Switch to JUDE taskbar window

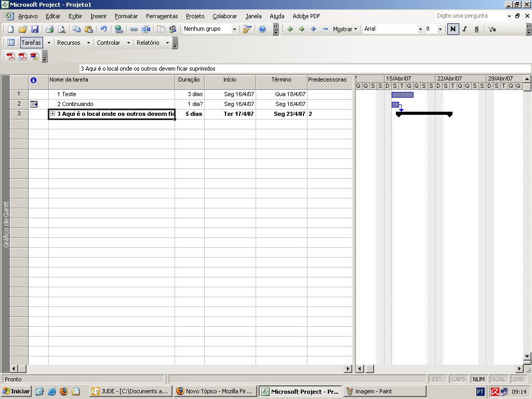131,391
